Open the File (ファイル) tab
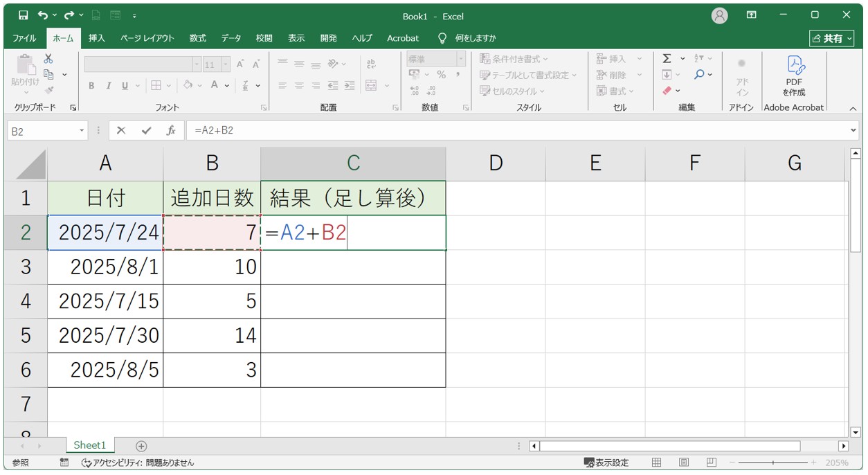This screenshot has width=868, height=475. click(25, 38)
